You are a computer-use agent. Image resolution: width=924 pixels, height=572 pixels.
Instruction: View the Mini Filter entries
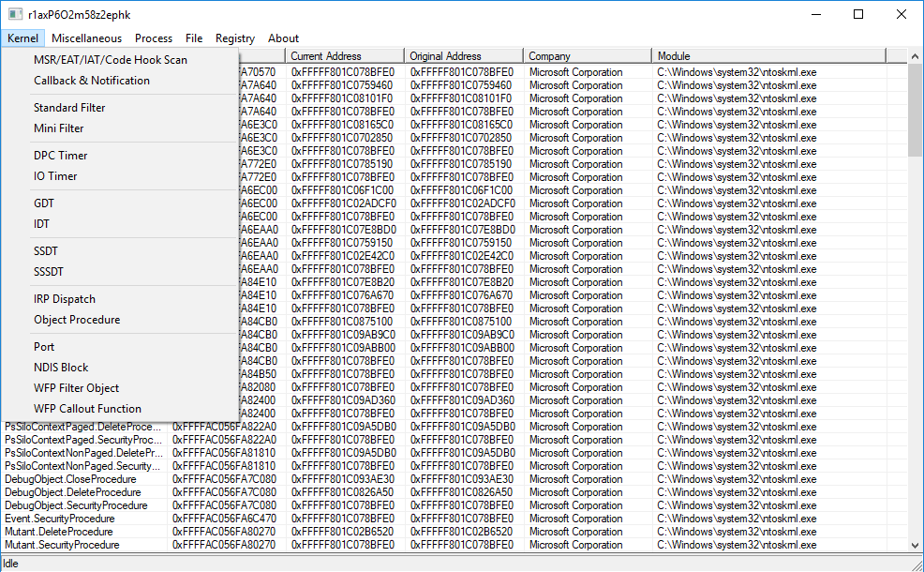(x=62, y=128)
